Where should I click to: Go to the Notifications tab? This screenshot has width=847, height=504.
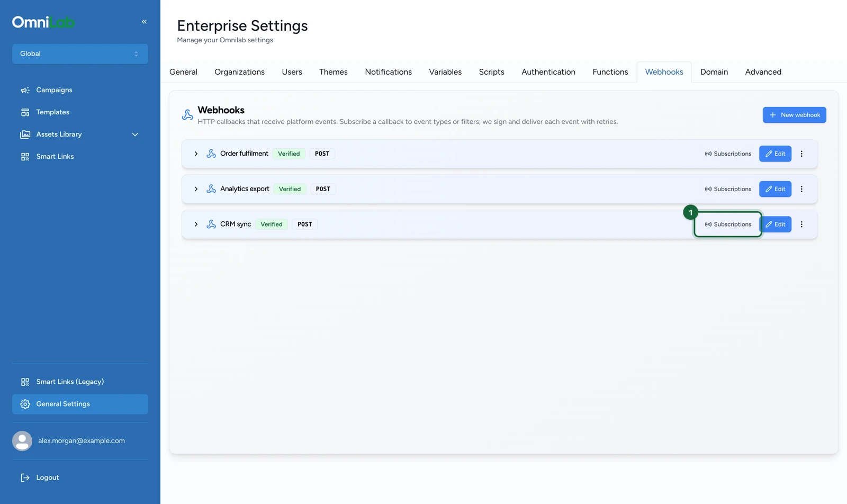click(x=388, y=72)
